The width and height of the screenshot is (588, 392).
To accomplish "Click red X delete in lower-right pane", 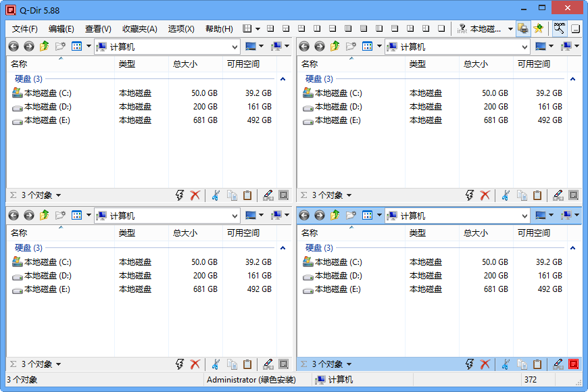I will (485, 364).
